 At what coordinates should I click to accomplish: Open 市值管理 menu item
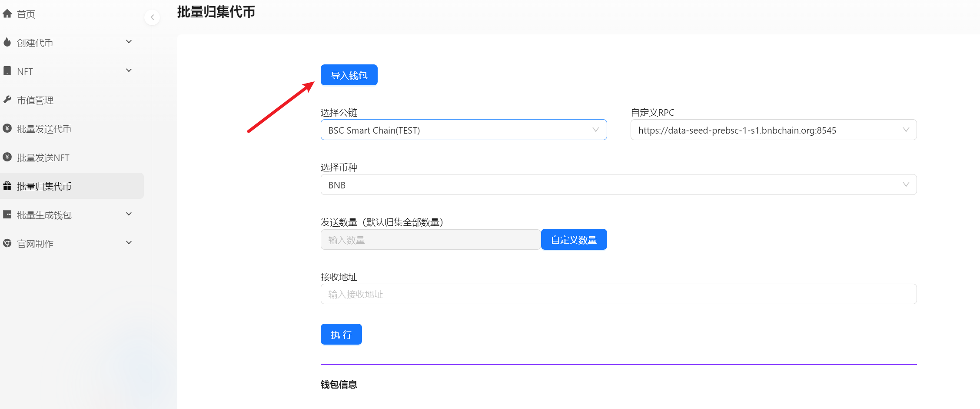click(x=35, y=100)
